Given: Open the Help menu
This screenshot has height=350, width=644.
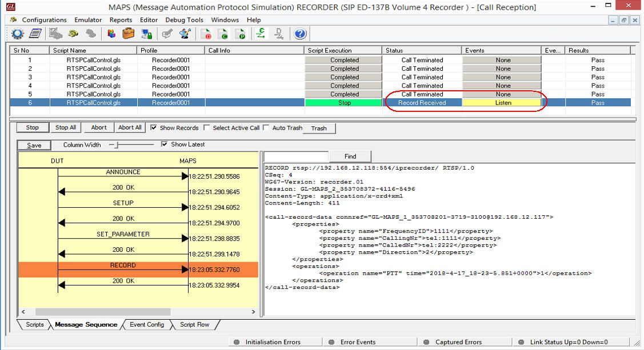Looking at the screenshot, I should coord(254,19).
